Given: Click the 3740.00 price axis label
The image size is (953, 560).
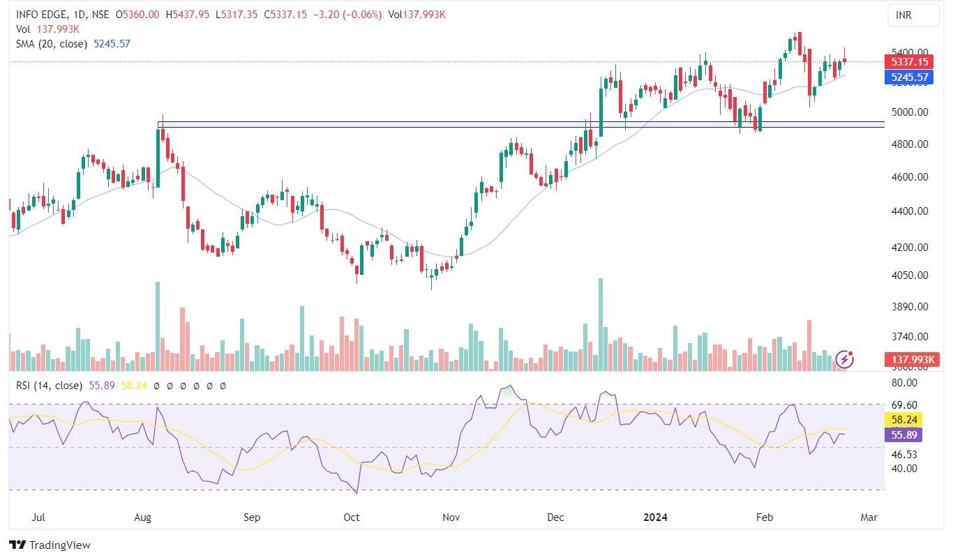Looking at the screenshot, I should (x=910, y=337).
